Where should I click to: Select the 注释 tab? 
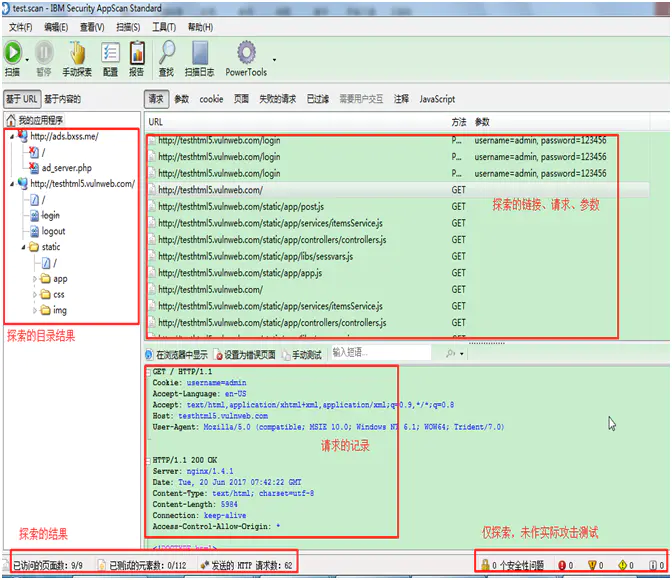pyautogui.click(x=401, y=99)
